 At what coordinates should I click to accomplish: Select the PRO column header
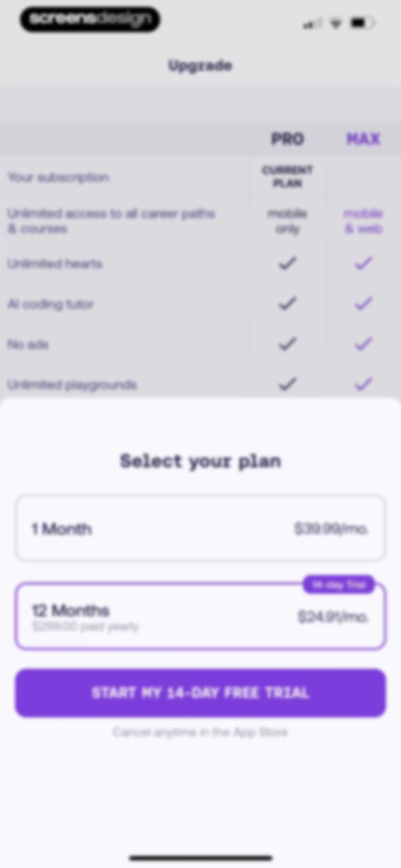pos(288,139)
